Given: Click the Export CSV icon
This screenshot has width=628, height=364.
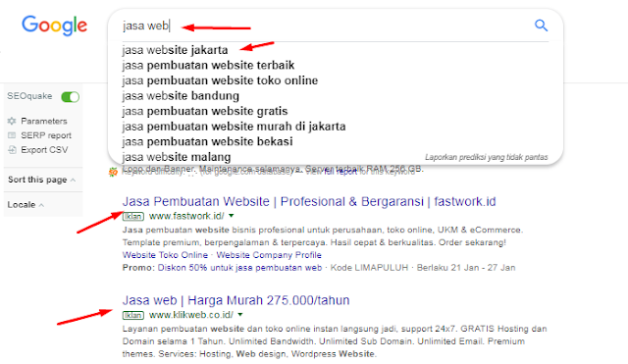Looking at the screenshot, I should 12,150.
